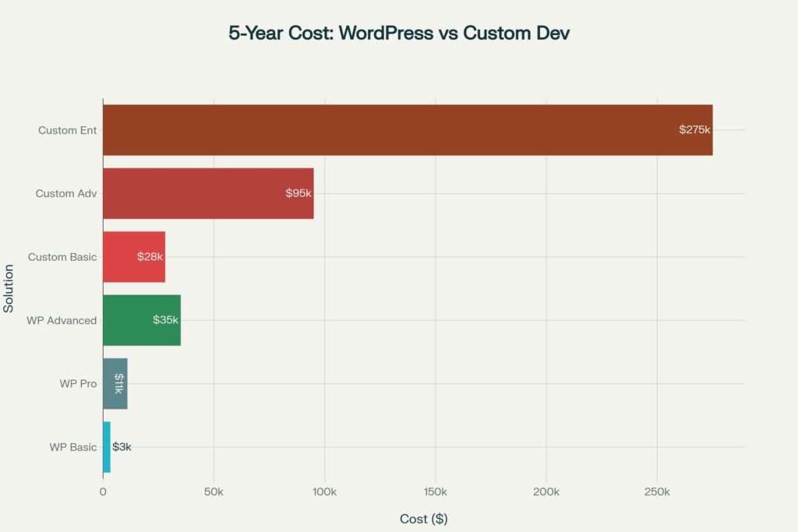Click the 'WP Basic' axis label
Viewport: 798px width, 532px height.
72,447
